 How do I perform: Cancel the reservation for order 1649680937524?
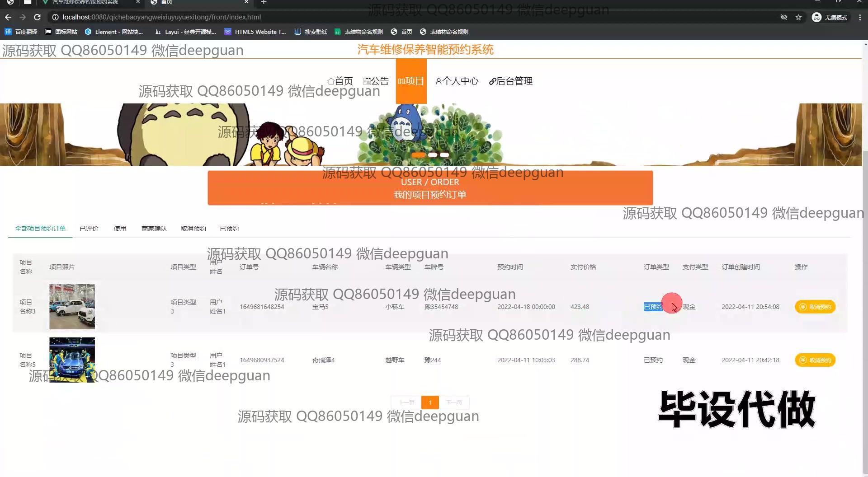point(815,360)
